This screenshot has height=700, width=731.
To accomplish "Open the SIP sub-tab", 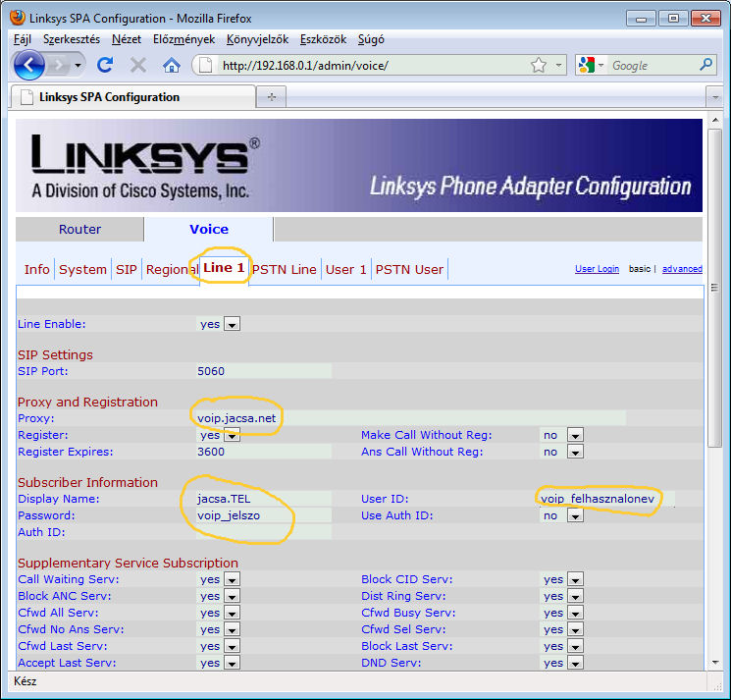I will tap(127, 269).
